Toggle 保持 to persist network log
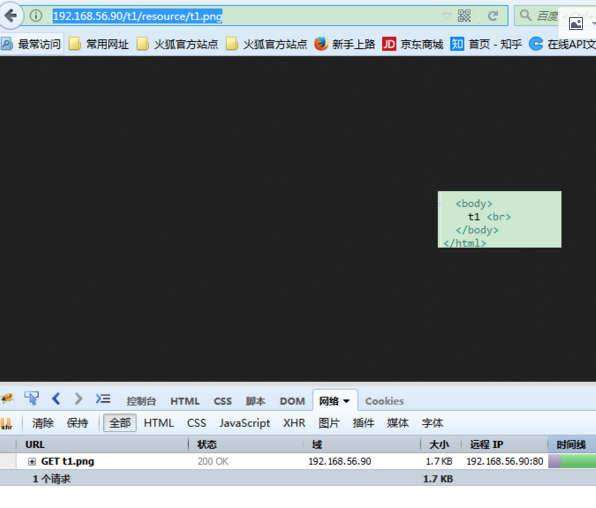596x508 pixels. coord(78,423)
